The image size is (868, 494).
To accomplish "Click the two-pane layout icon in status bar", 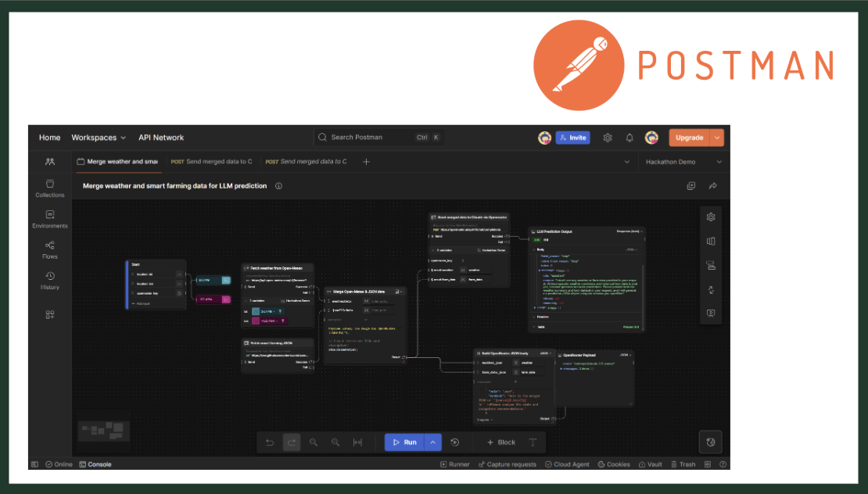I will (708, 464).
